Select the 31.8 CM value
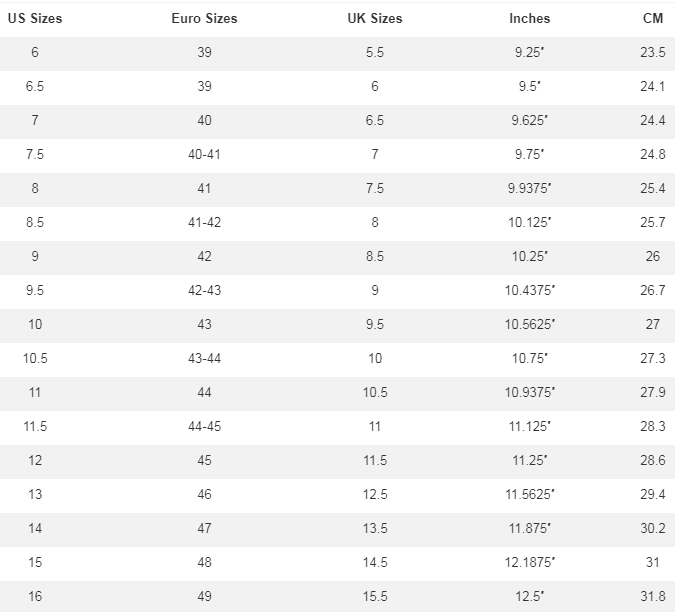The width and height of the screenshot is (675, 612). (653, 597)
